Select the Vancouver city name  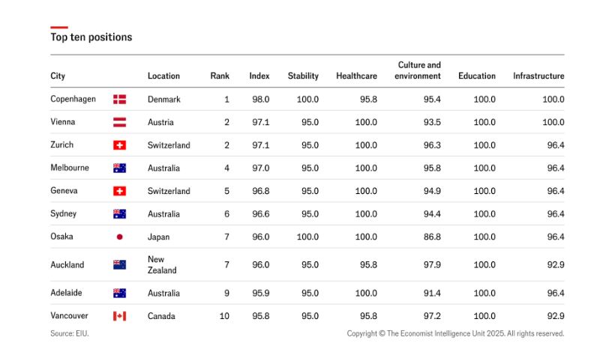[70, 316]
